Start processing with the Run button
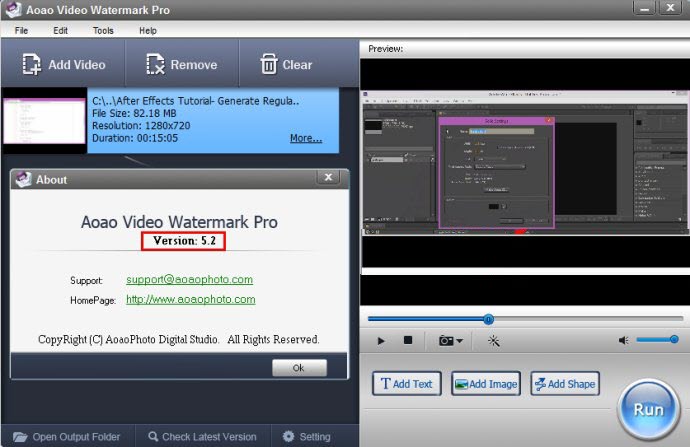 click(x=649, y=410)
